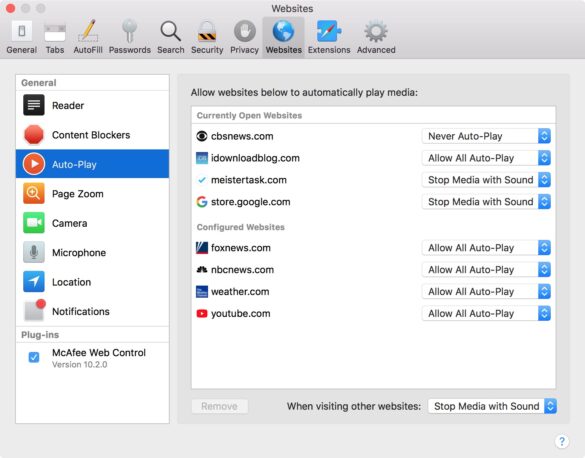
Task: Switch to the Privacy tab label
Action: (x=244, y=50)
